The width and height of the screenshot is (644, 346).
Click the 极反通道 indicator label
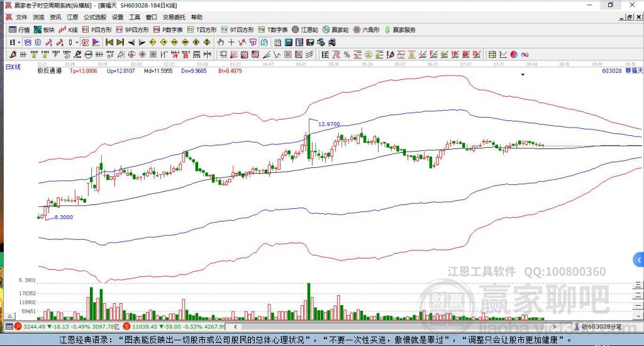click(x=50, y=70)
